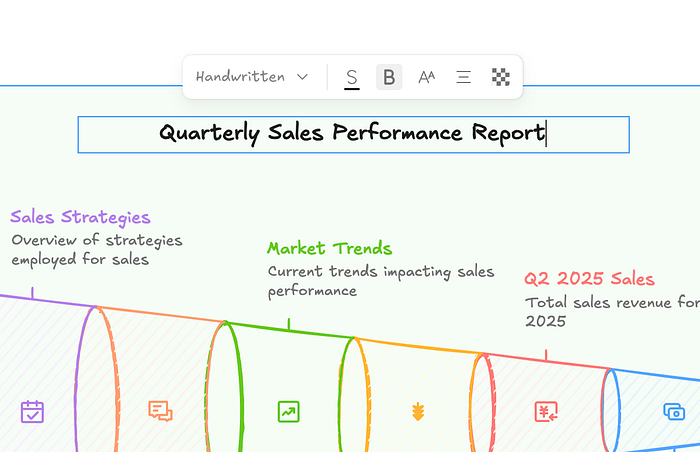Open the underlined S text color option
This screenshot has height=452, width=700.
(x=352, y=77)
